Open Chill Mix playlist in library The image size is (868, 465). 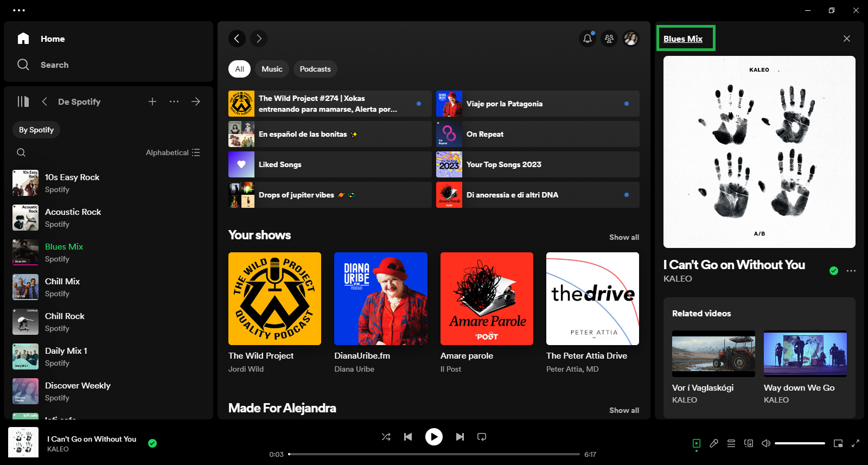click(108, 287)
